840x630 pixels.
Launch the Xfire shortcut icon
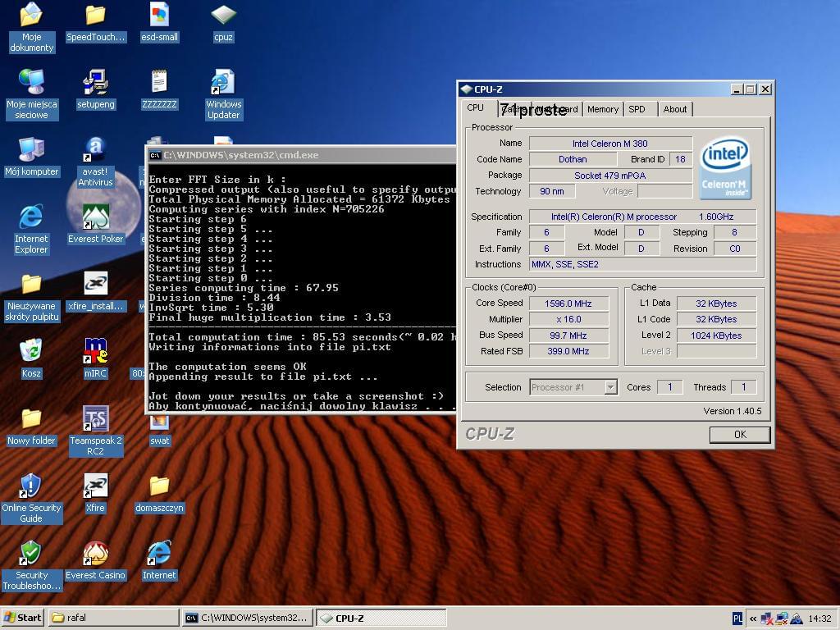95,493
